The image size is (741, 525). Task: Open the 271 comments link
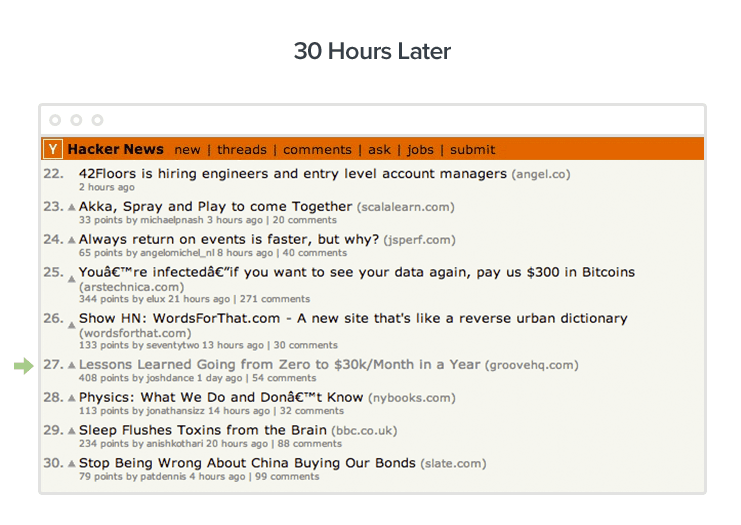pyautogui.click(x=275, y=299)
